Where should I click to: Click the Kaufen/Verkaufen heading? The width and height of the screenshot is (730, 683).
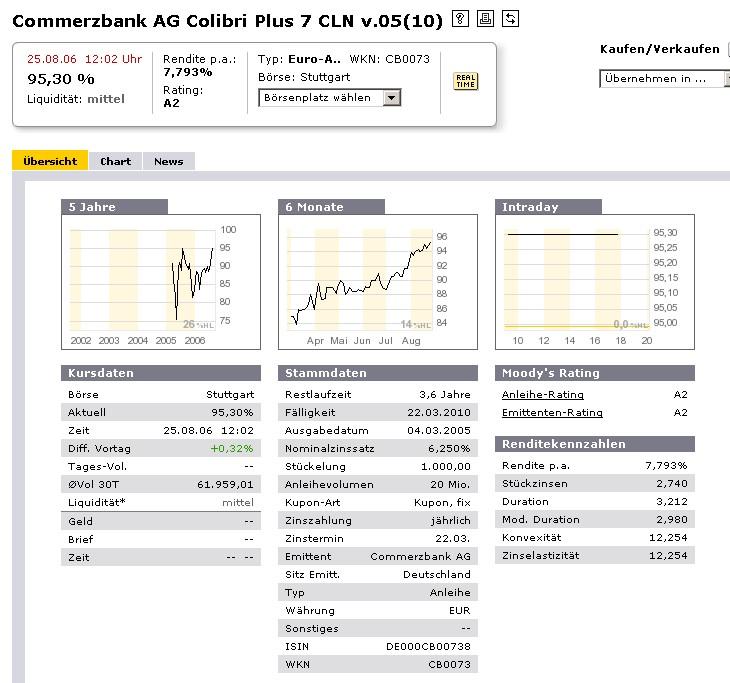659,49
